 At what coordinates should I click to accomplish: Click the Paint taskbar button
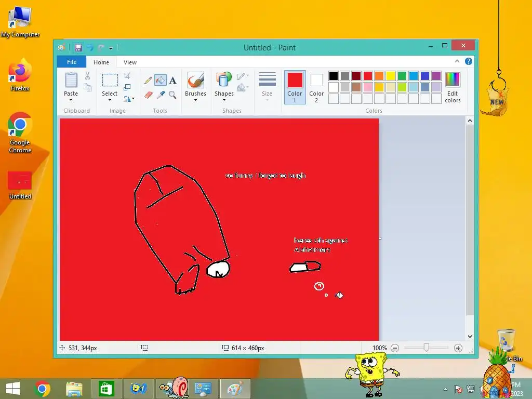click(x=235, y=389)
